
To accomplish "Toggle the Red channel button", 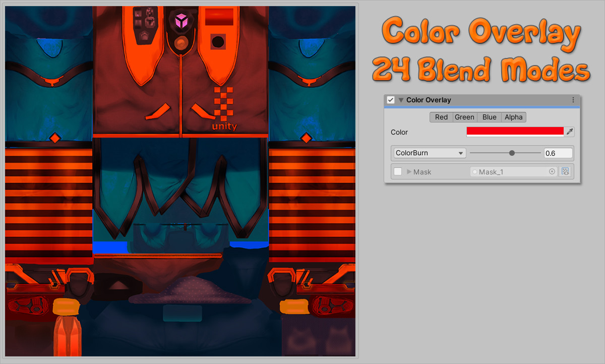I will (441, 117).
